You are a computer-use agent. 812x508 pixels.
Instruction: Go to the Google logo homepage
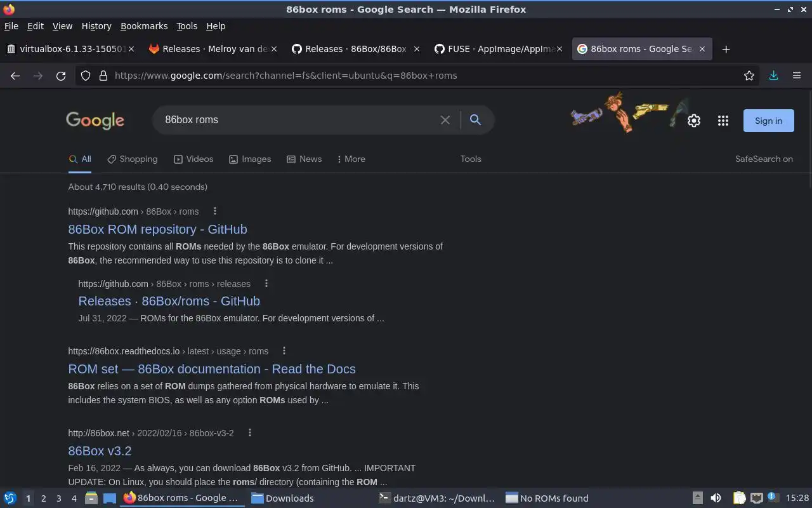pyautogui.click(x=95, y=120)
